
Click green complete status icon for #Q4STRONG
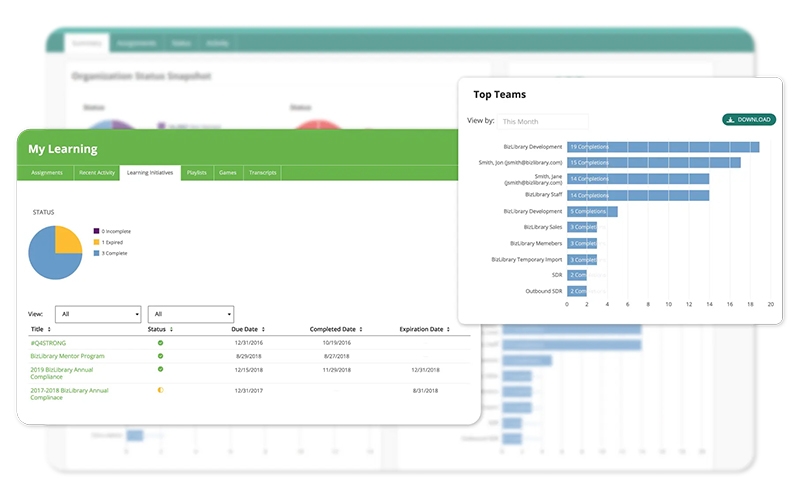160,343
